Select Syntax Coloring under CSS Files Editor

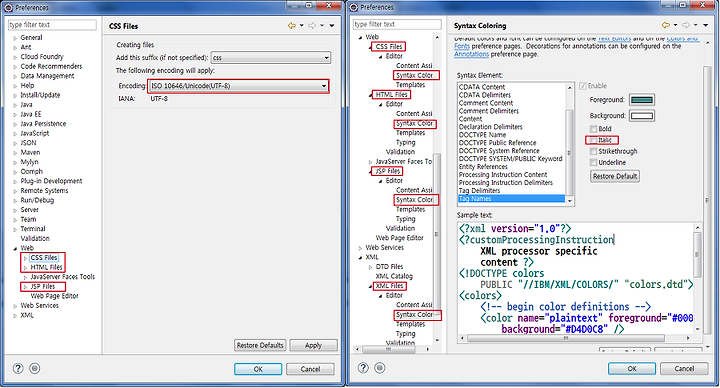pos(415,75)
